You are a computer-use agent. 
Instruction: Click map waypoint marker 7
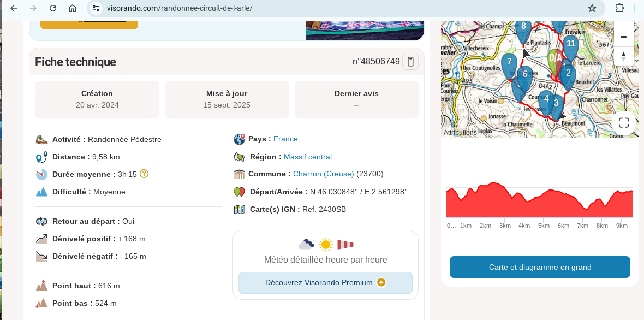509,64
